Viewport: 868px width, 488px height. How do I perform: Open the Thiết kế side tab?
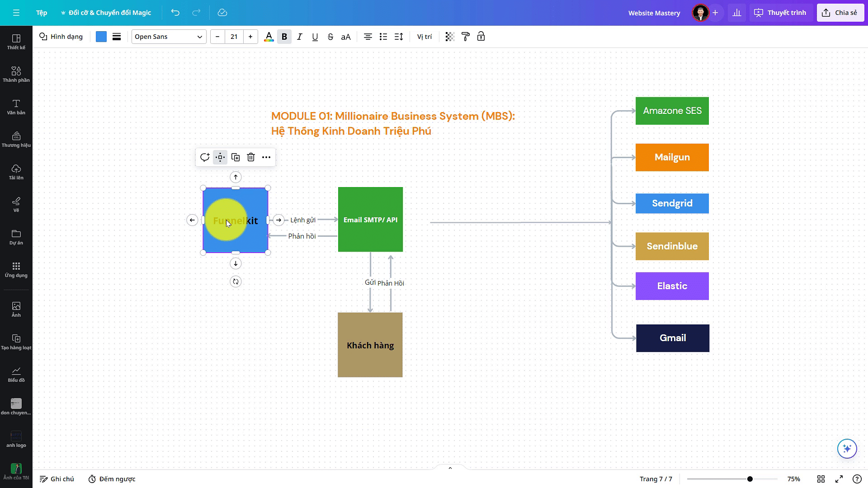coord(16,42)
